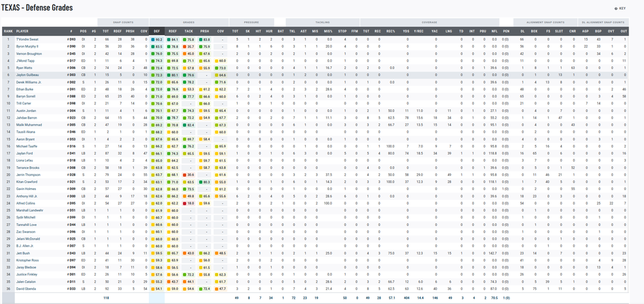The image size is (644, 304).
Task: Sort by RANK column header
Action: pos(8,30)
